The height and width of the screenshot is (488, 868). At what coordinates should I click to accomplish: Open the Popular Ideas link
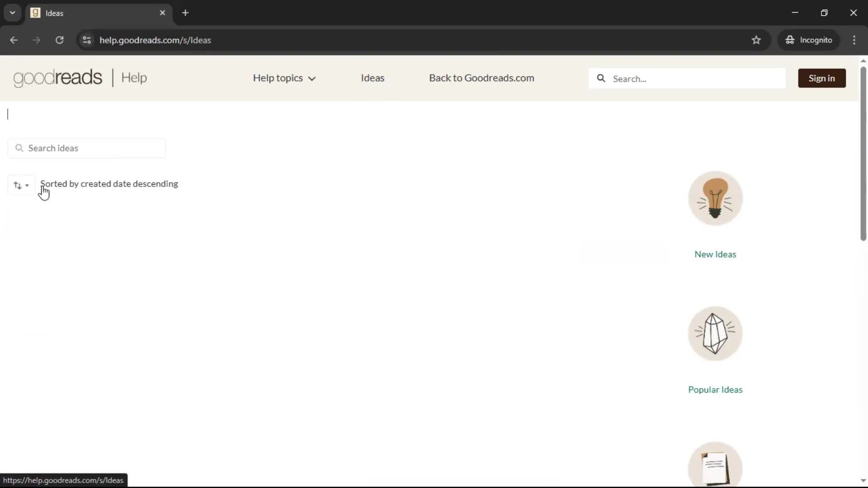715,389
